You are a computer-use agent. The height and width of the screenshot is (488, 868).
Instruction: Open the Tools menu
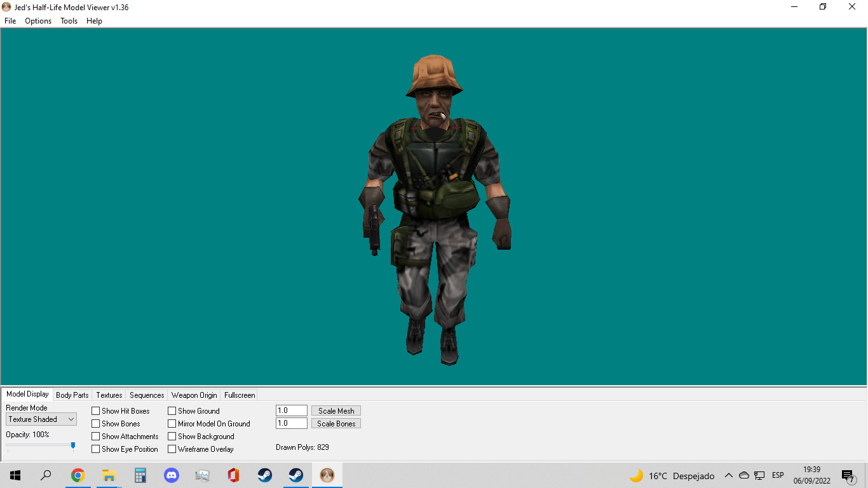coord(68,21)
